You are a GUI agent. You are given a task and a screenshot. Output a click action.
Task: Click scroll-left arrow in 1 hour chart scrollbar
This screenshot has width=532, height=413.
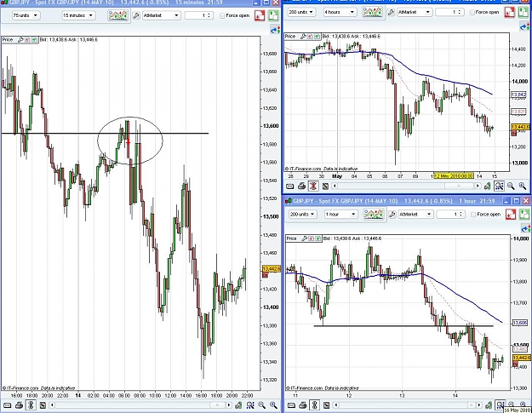coord(335,404)
